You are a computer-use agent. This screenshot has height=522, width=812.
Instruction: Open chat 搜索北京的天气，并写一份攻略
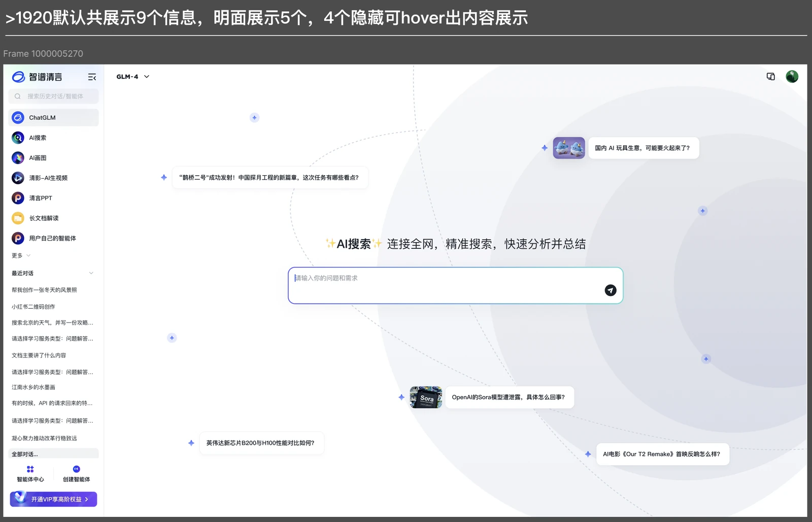[x=52, y=322]
